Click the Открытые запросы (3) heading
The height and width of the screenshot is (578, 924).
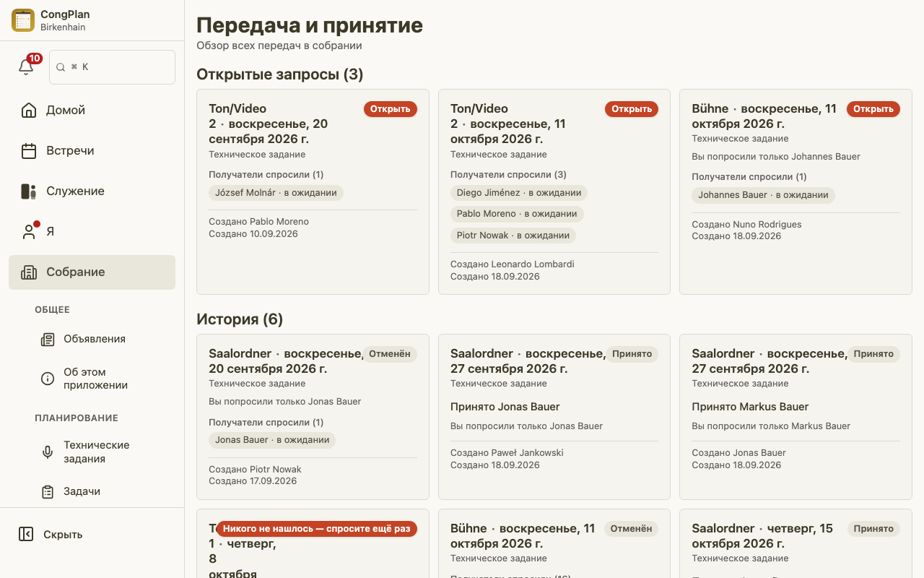tap(280, 74)
